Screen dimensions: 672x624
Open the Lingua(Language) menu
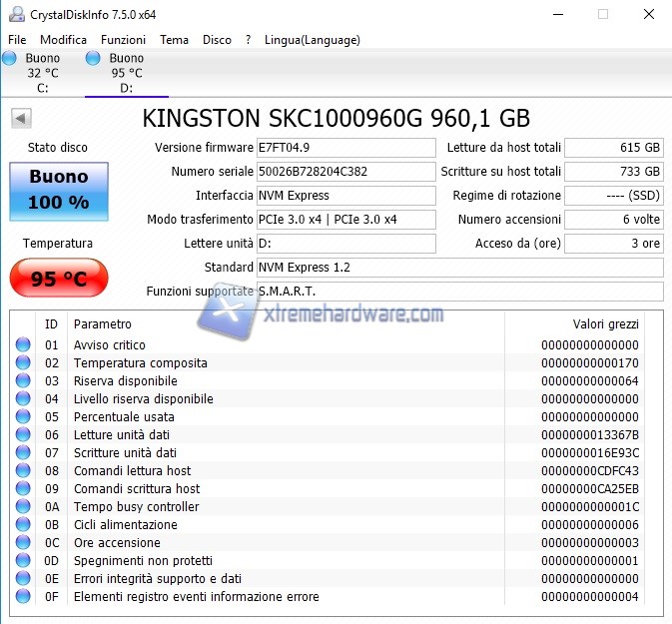pos(313,40)
